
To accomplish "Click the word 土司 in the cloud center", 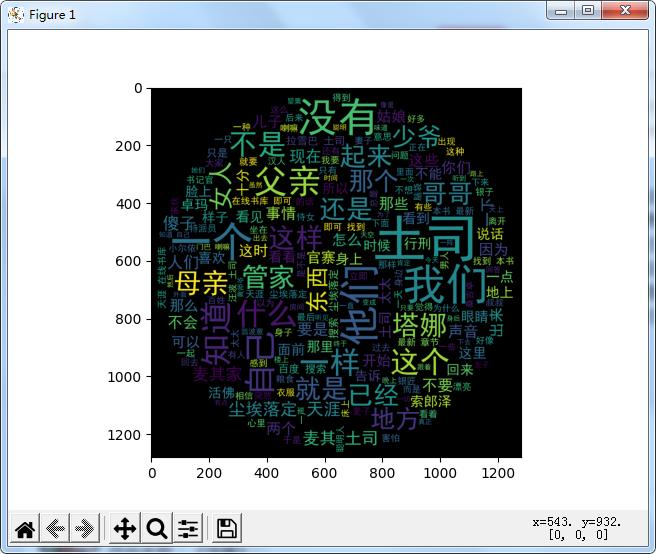I will (425, 238).
